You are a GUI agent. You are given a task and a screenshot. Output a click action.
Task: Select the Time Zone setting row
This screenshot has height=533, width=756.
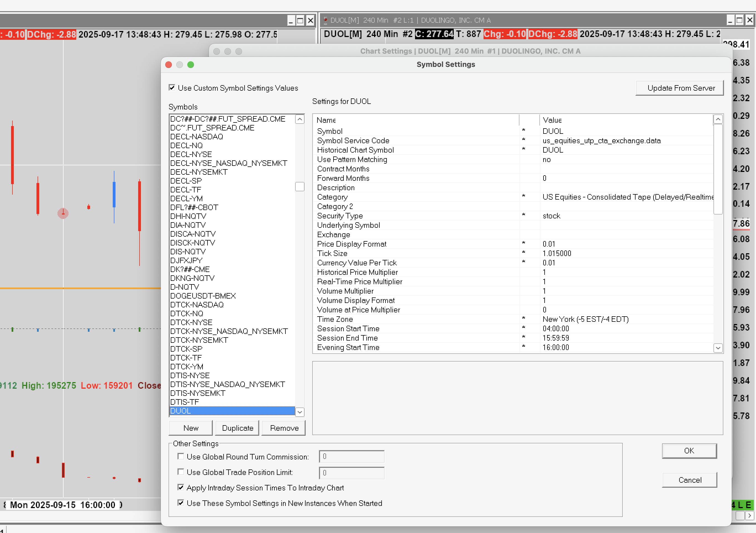click(335, 319)
